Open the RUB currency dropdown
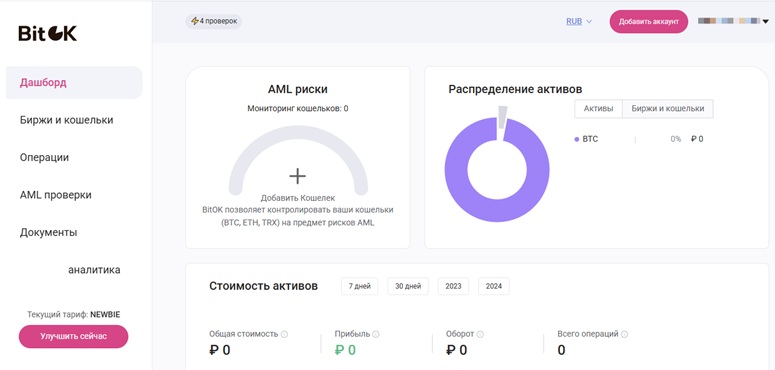The image size is (775, 370). 579,22
